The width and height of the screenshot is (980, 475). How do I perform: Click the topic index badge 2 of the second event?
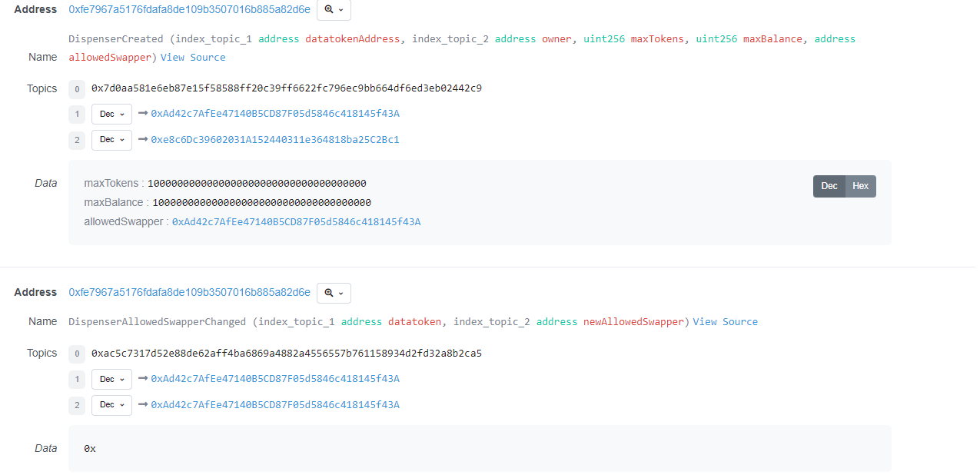click(x=76, y=405)
